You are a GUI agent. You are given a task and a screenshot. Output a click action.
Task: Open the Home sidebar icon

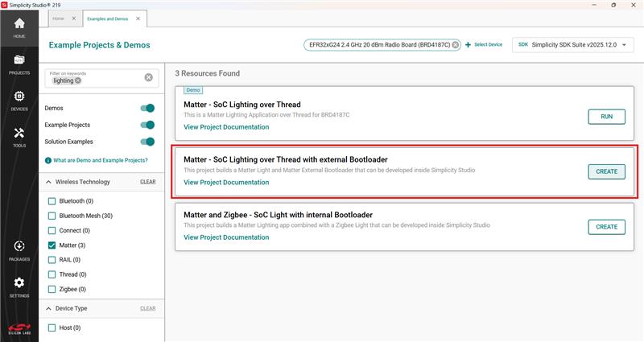pyautogui.click(x=19, y=27)
